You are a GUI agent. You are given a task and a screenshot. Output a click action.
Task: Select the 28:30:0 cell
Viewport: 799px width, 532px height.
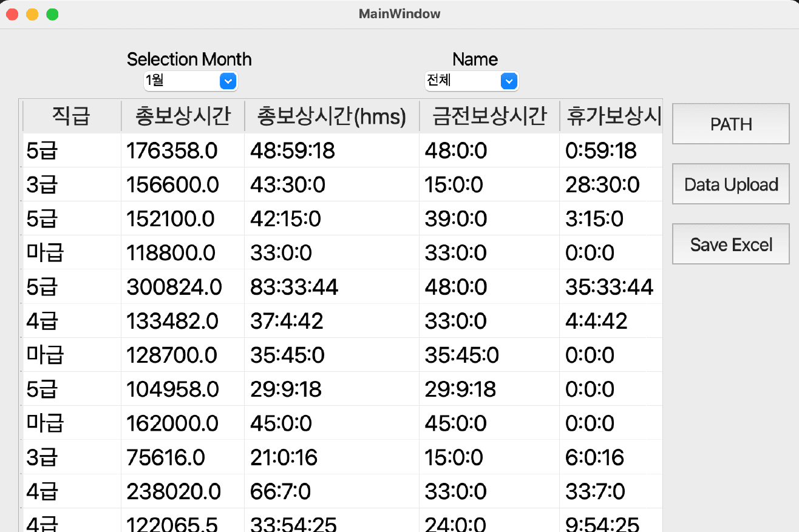click(x=611, y=184)
